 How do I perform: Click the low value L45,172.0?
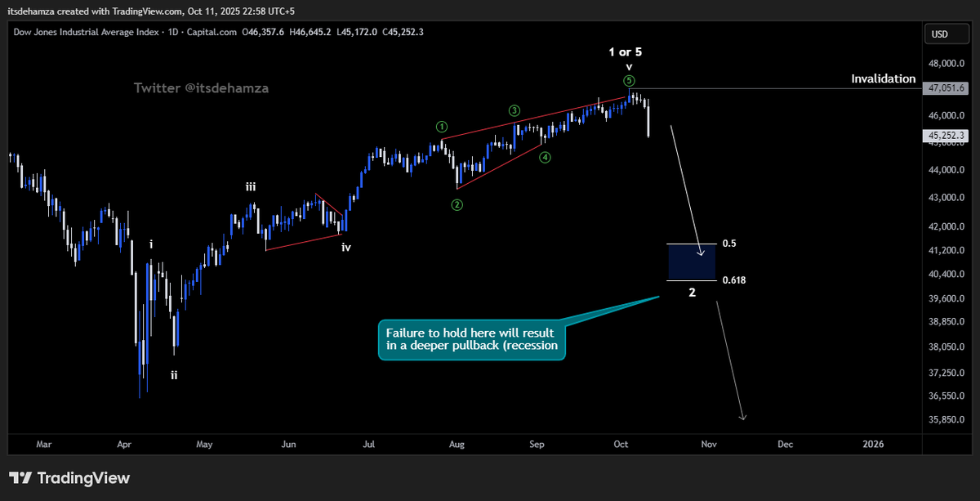(356, 32)
